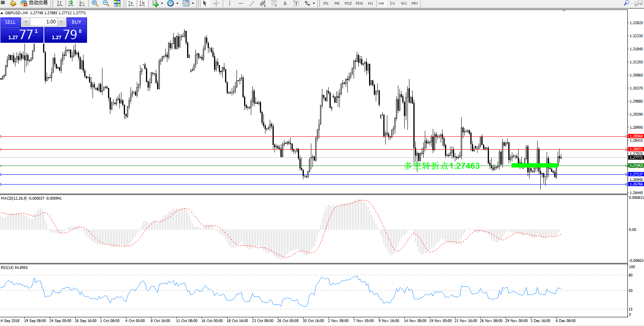Click the zoom in magnifier icon
The image size is (644, 326).
95,3
